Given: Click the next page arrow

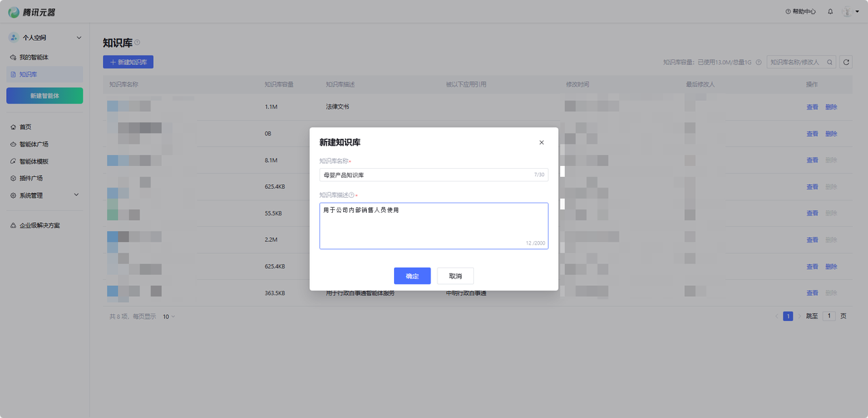Looking at the screenshot, I should 800,316.
